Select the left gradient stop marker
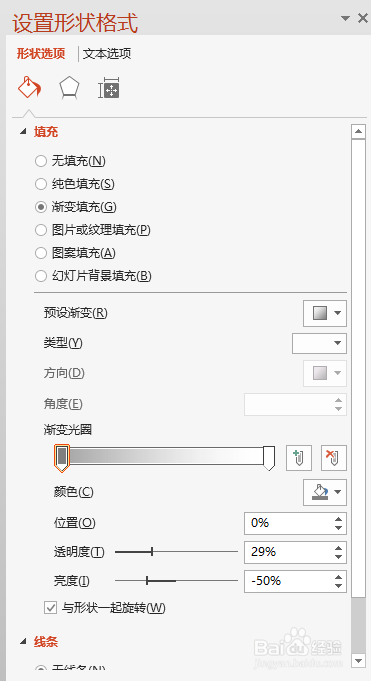The height and width of the screenshot is (681, 371). point(62,459)
